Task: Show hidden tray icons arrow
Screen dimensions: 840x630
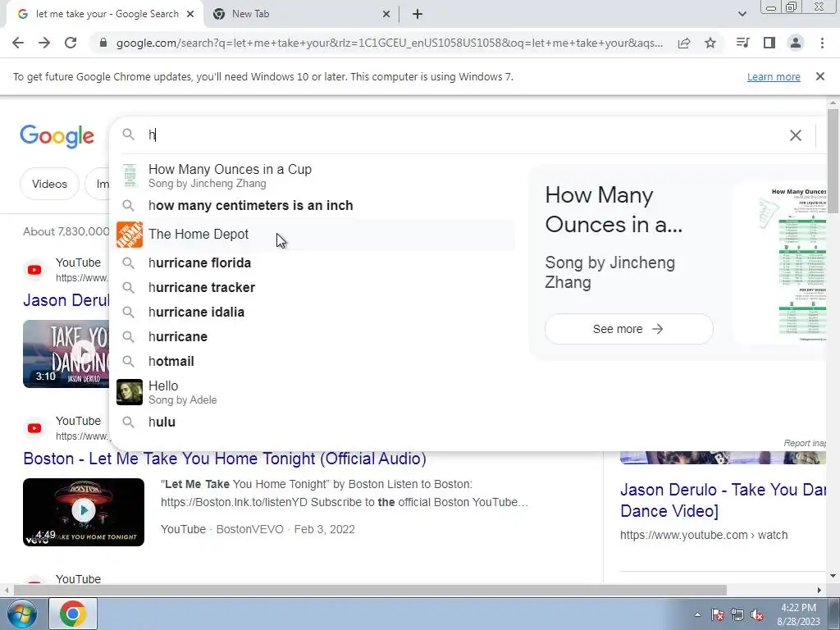Action: pyautogui.click(x=697, y=614)
